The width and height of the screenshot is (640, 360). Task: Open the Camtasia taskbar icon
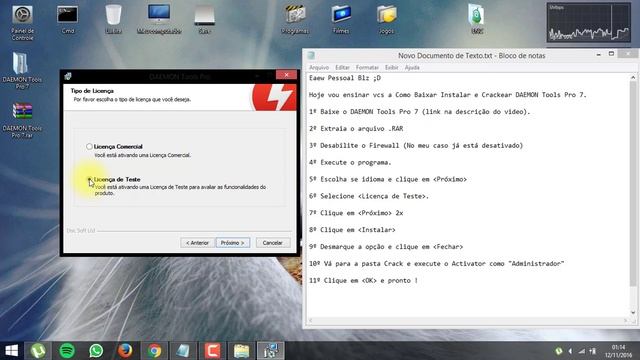pos(212,351)
